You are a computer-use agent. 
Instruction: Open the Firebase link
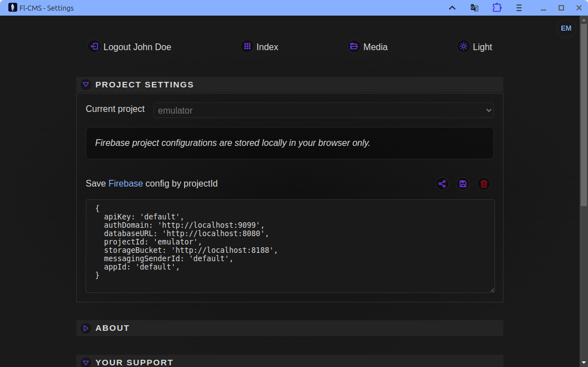pyautogui.click(x=125, y=183)
